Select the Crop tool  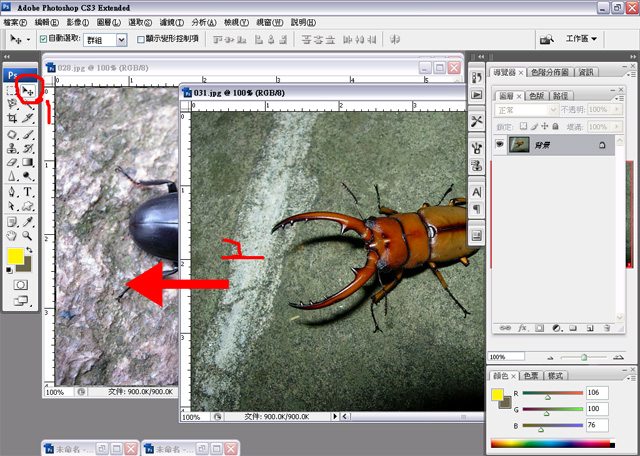[11, 118]
